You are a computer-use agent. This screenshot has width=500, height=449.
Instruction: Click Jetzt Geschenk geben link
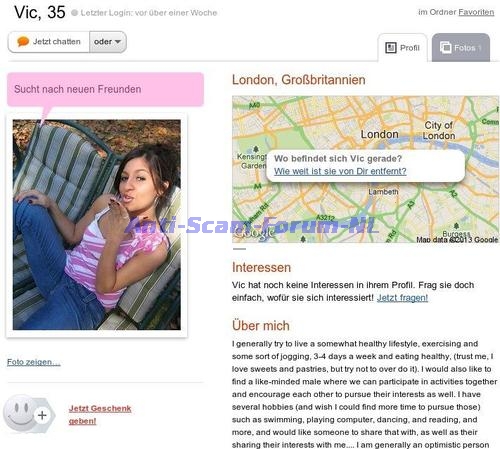click(x=100, y=415)
